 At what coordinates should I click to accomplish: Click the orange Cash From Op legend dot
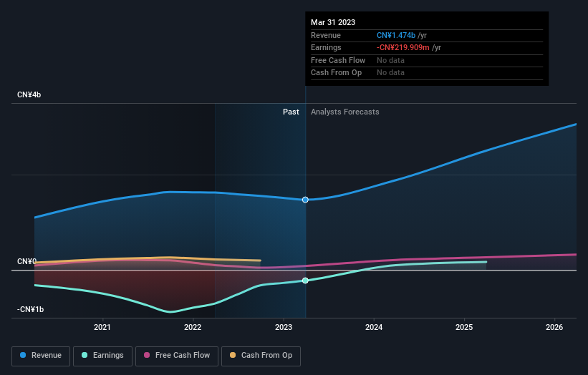point(233,355)
